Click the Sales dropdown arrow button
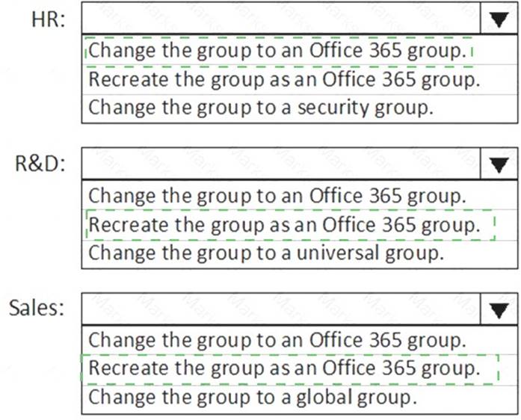The height and width of the screenshot is (420, 521). pos(499,309)
